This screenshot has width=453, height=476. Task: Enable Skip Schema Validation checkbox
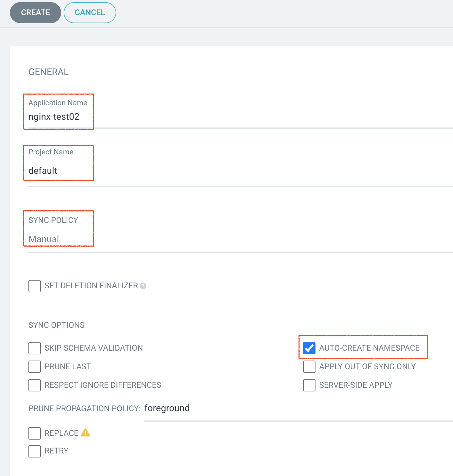(35, 348)
